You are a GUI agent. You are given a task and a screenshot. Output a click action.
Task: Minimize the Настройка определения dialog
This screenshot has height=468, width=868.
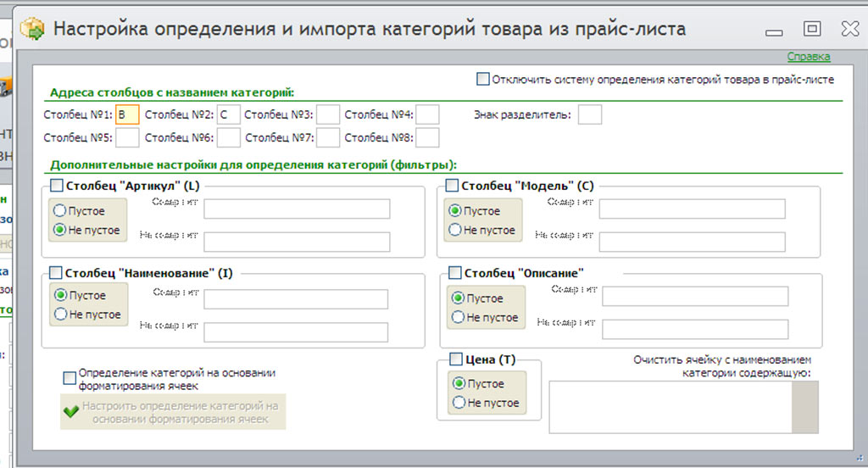click(774, 33)
